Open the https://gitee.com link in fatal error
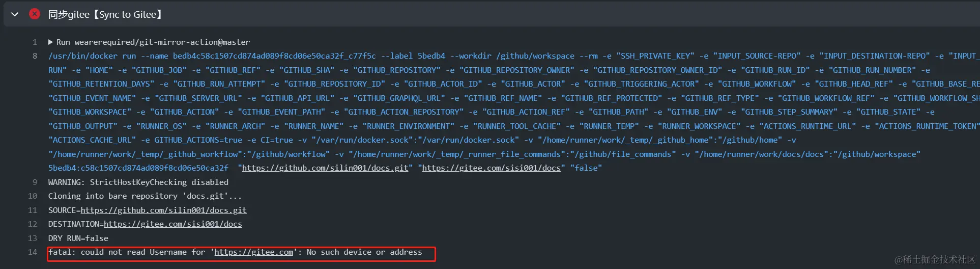 (x=254, y=252)
